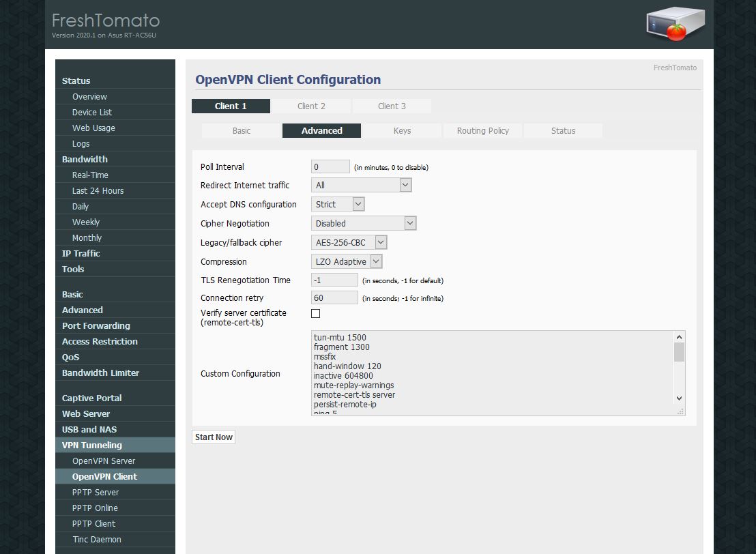
Task: Enable Verify server certificate checkbox
Action: coord(315,313)
